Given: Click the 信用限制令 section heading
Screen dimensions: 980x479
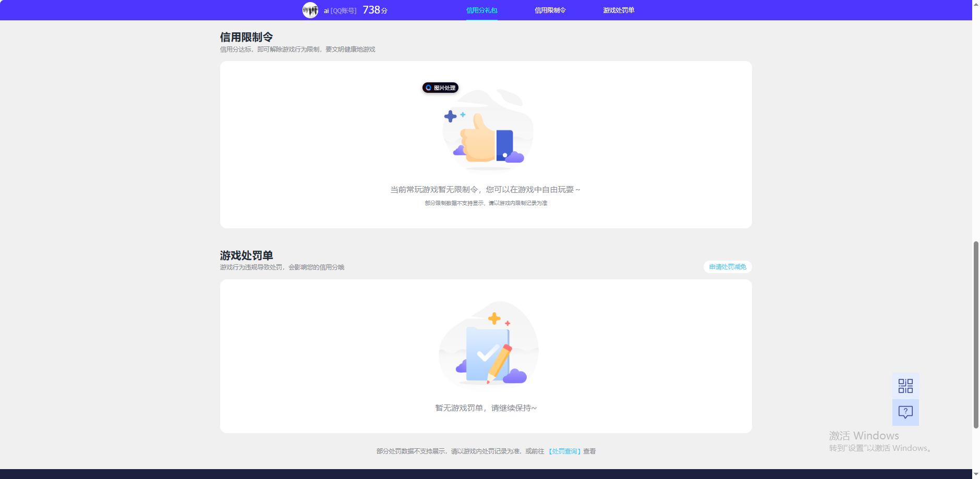Looking at the screenshot, I should pyautogui.click(x=246, y=37).
